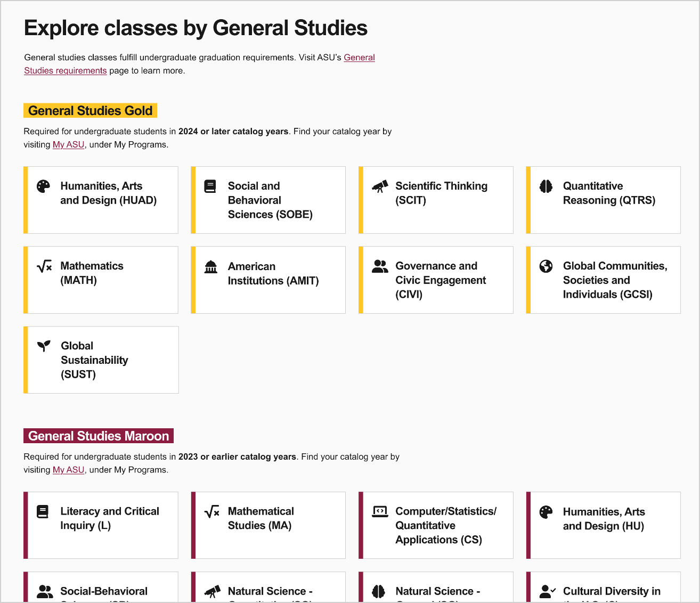Click the brain icon beside Quantitative Reasoning (QTRS)

(x=546, y=186)
